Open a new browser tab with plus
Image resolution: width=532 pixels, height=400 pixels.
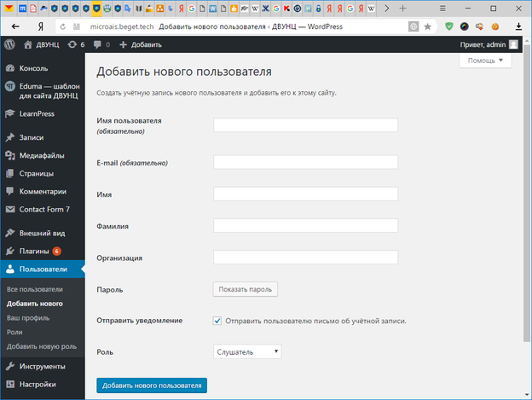(x=402, y=9)
